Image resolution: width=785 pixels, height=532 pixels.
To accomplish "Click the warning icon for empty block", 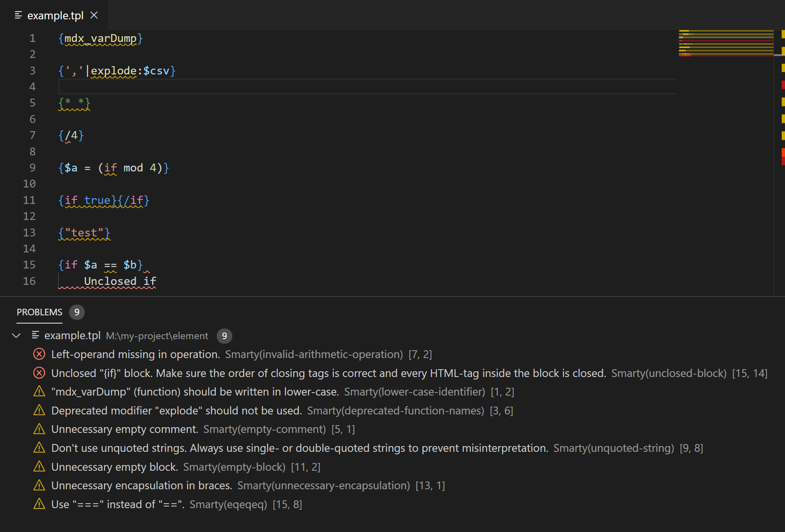I will (x=39, y=467).
